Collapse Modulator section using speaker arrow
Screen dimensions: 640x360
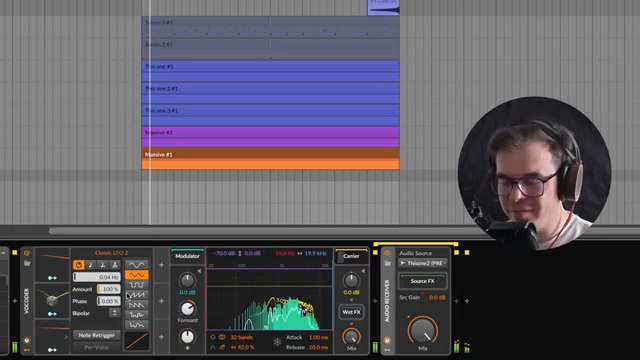(199, 271)
